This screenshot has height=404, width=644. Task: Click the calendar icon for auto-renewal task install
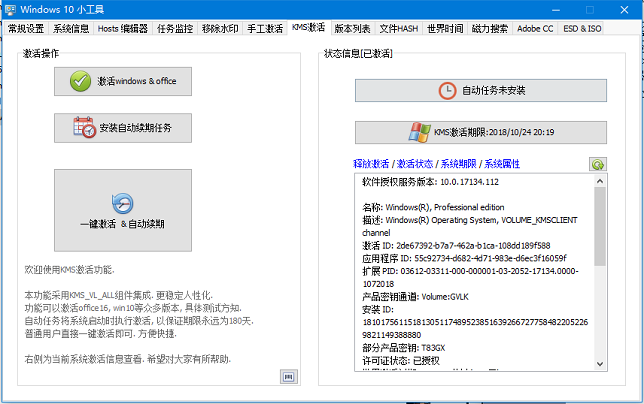[84, 128]
